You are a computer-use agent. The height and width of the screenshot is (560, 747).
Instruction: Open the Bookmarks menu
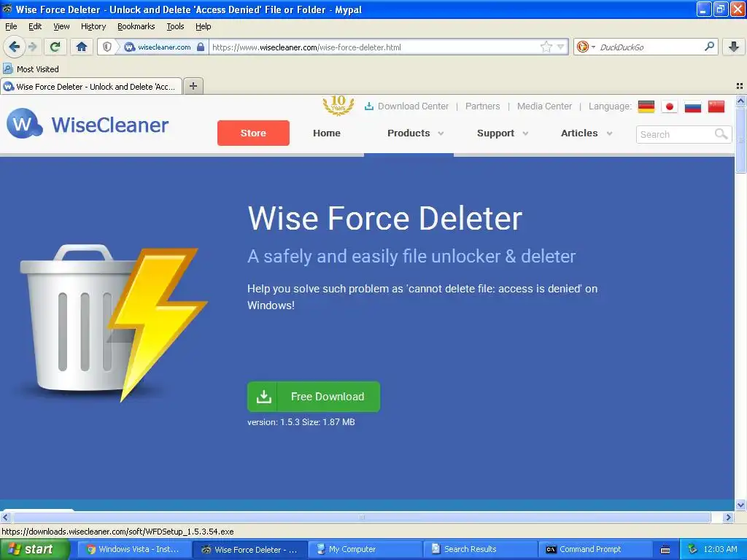136,26
